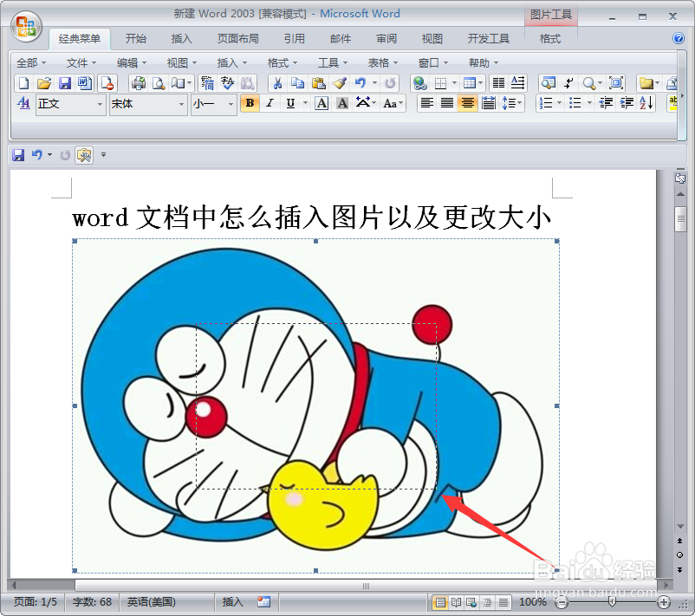
Task: Expand the Change Case Aa dropdown
Action: pos(393,104)
